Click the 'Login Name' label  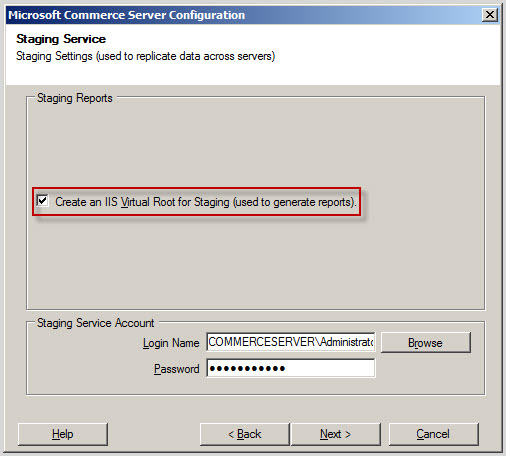[171, 343]
